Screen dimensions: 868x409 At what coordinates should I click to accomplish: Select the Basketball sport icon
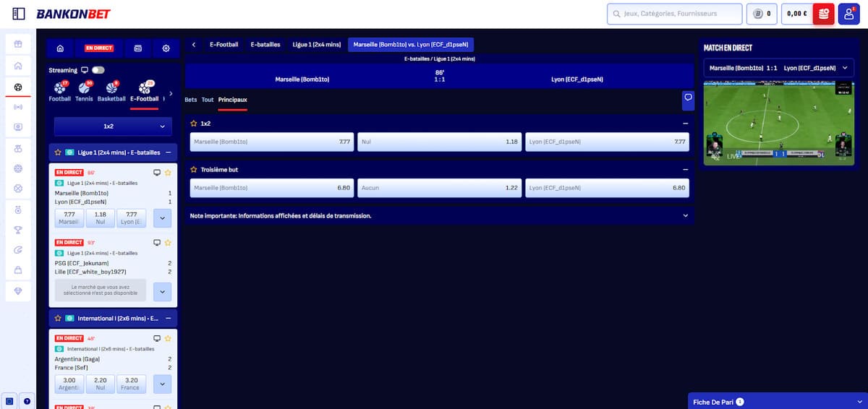tap(111, 90)
